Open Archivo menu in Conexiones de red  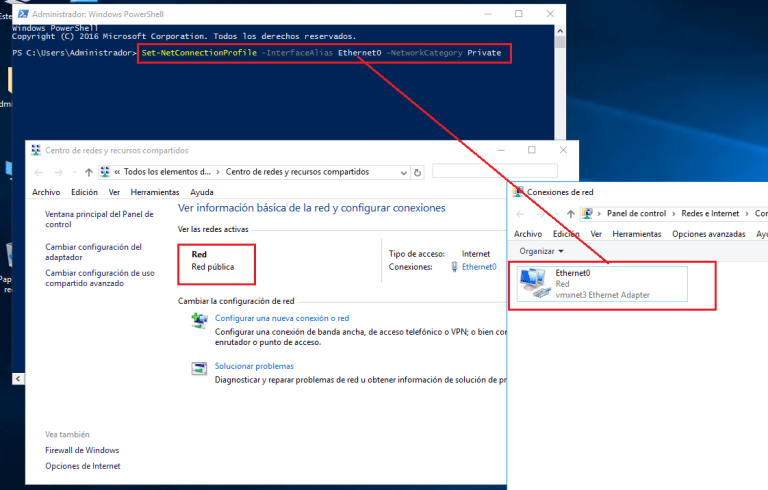pos(528,234)
